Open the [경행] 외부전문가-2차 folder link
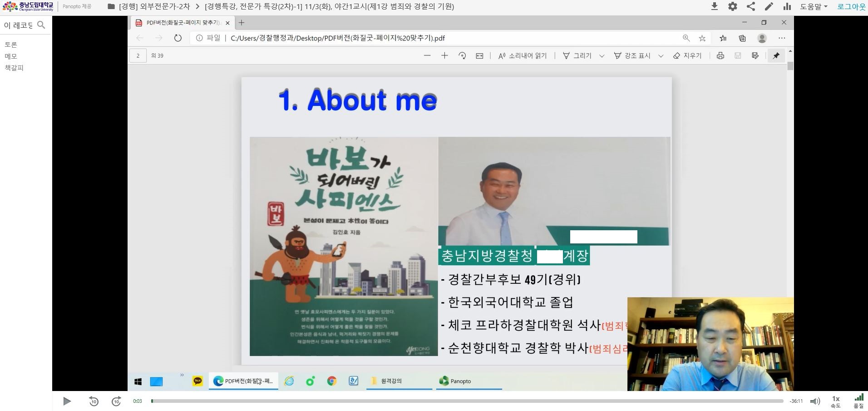 (154, 6)
